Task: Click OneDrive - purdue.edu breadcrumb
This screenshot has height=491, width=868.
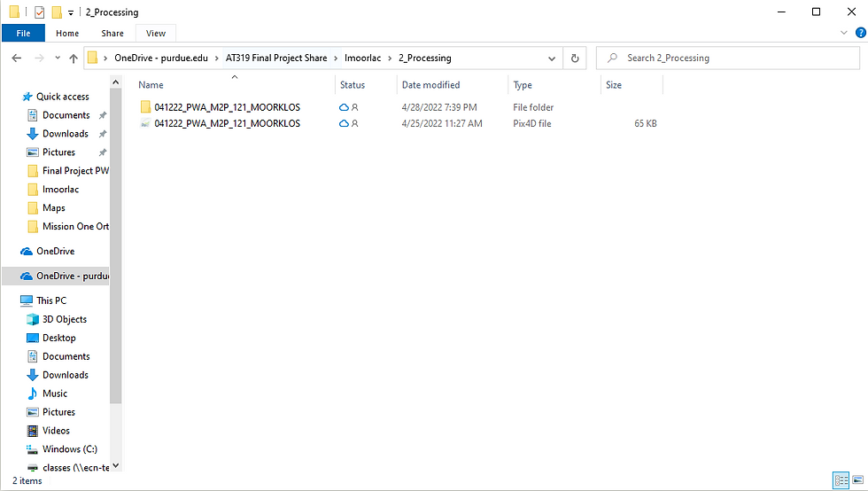Action: point(161,58)
